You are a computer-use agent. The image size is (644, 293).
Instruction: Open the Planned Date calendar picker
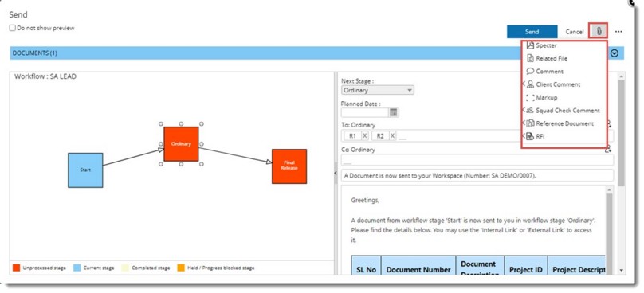[x=394, y=112]
